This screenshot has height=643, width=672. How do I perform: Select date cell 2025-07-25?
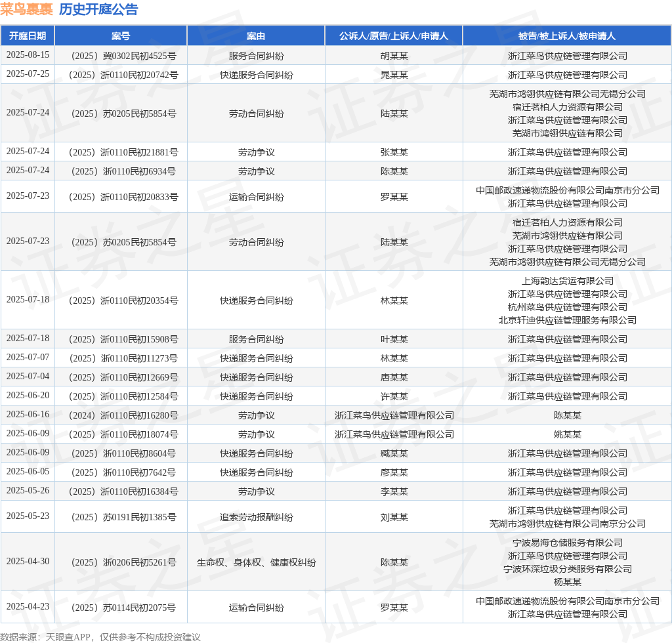pyautogui.click(x=28, y=73)
